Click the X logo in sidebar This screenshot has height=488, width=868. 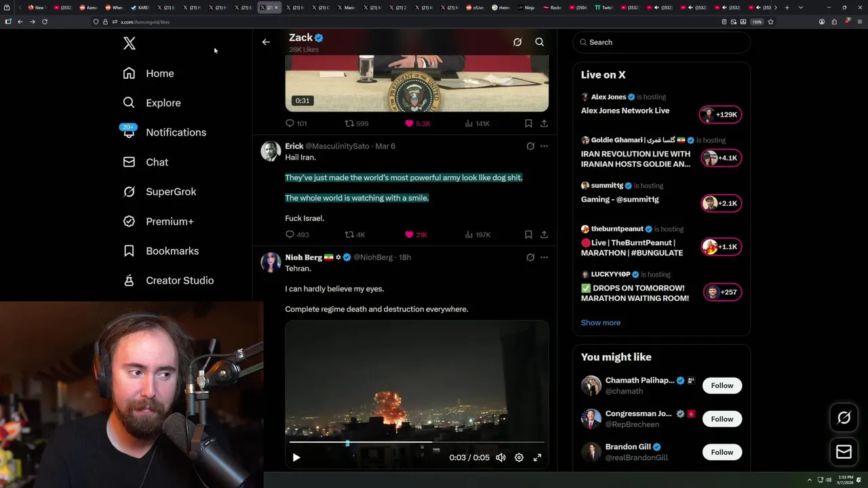[130, 43]
